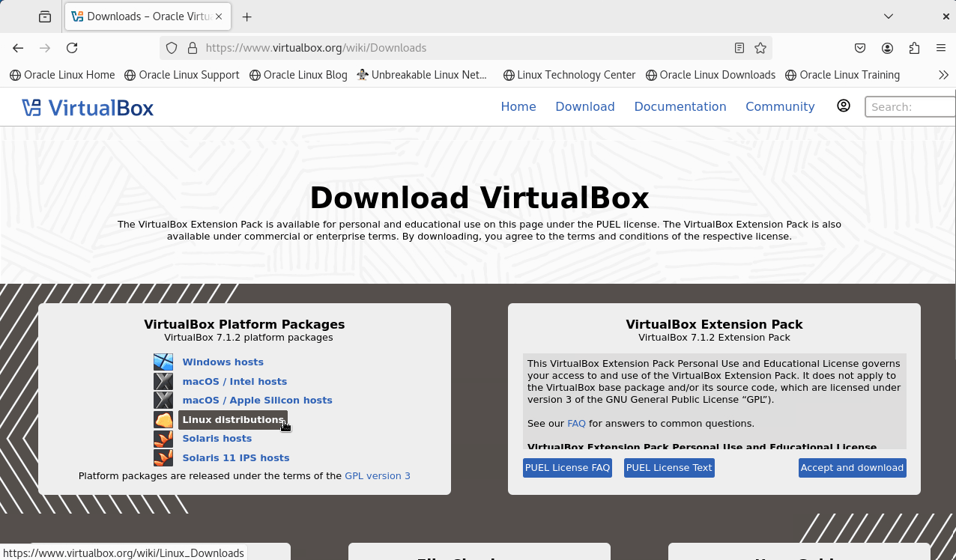The width and height of the screenshot is (956, 560).
Task: Open the GPL version 3 link
Action: [x=378, y=475]
